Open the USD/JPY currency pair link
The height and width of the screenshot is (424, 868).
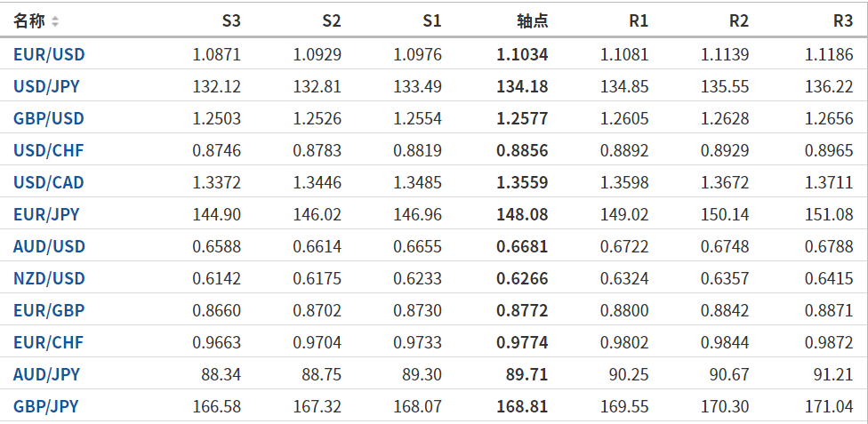click(48, 86)
